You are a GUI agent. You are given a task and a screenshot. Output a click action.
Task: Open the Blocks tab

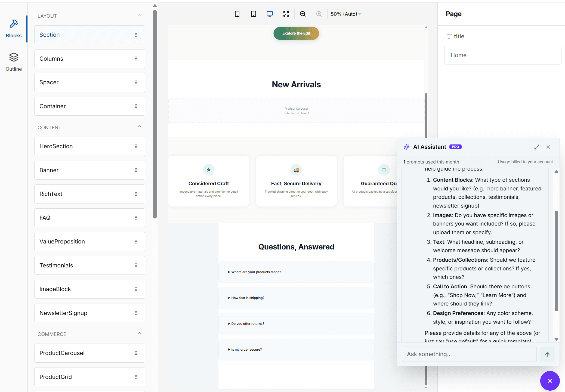[14, 29]
